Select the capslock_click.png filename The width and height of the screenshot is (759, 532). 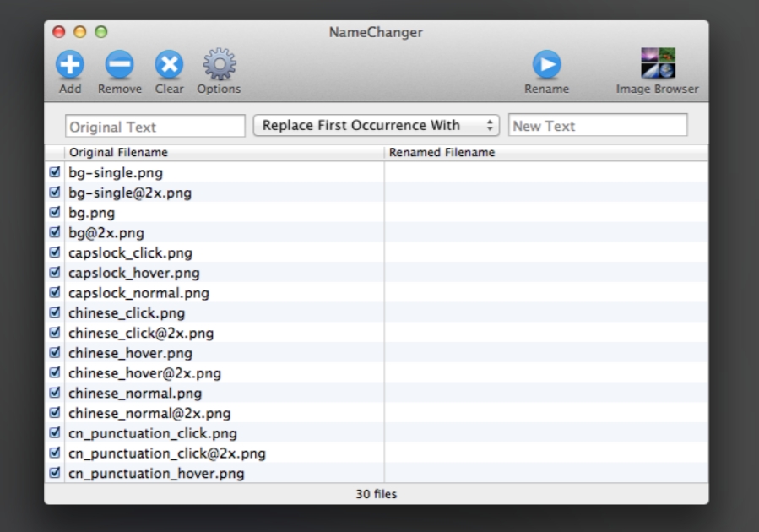(x=130, y=253)
